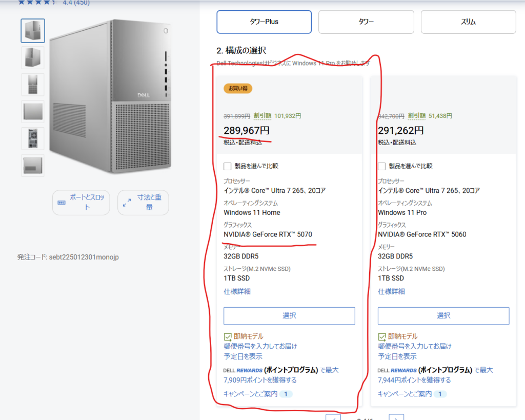This screenshot has height=420, width=525.
Task: Click Windows 11 Home text
Action: tap(252, 212)
